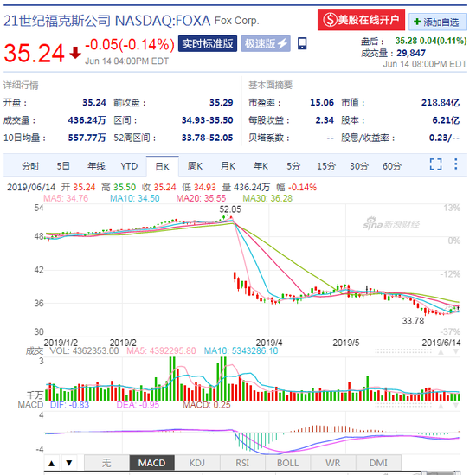The height and width of the screenshot is (475, 476).
Task: Expand the chart to fullscreen
Action: tap(435, 164)
